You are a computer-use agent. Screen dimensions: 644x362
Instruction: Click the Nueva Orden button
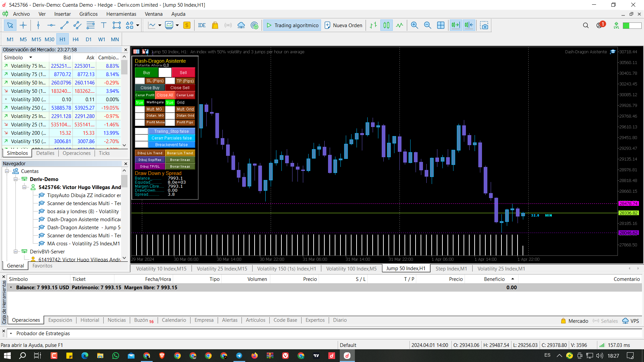pyautogui.click(x=343, y=25)
